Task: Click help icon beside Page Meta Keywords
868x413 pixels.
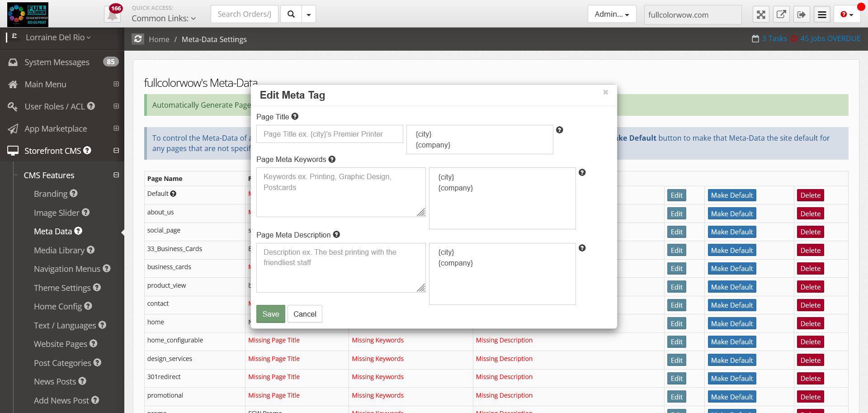Action: (x=332, y=159)
